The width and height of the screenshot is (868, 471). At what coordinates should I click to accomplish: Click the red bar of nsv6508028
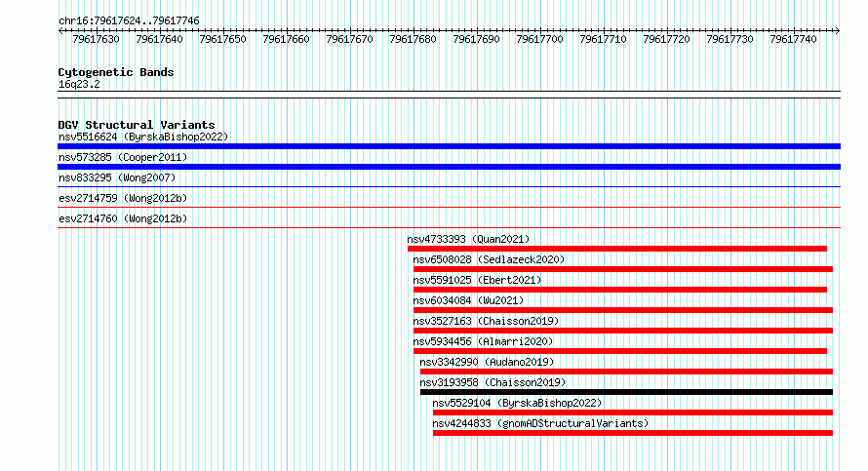coord(623,269)
